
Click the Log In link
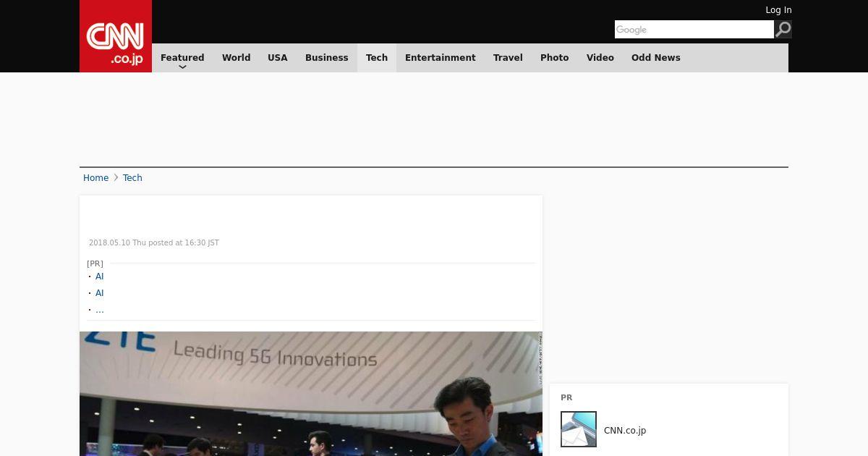point(778,10)
